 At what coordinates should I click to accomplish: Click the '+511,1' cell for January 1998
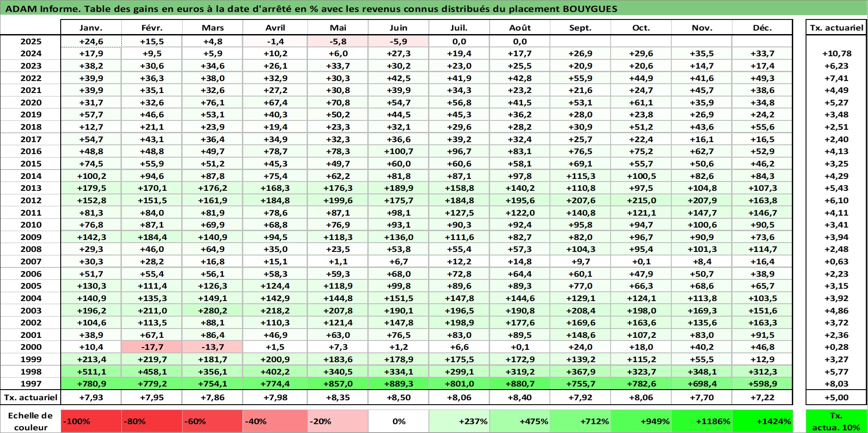pyautogui.click(x=91, y=371)
